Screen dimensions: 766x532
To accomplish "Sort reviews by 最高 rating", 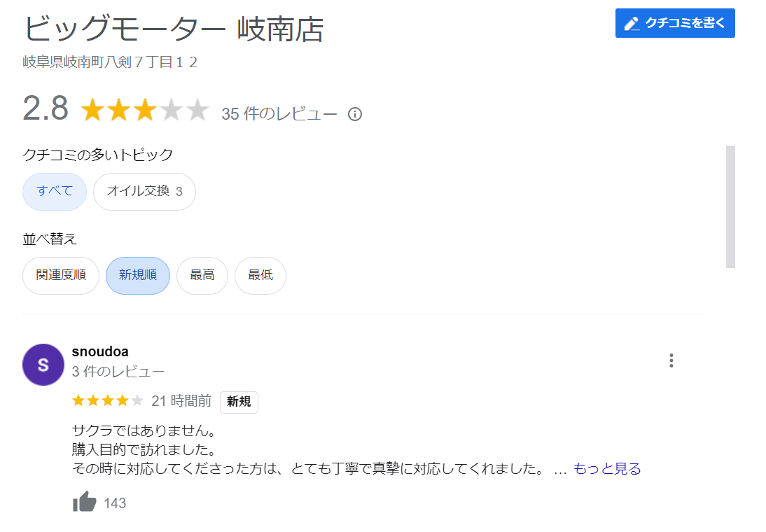I will point(202,276).
